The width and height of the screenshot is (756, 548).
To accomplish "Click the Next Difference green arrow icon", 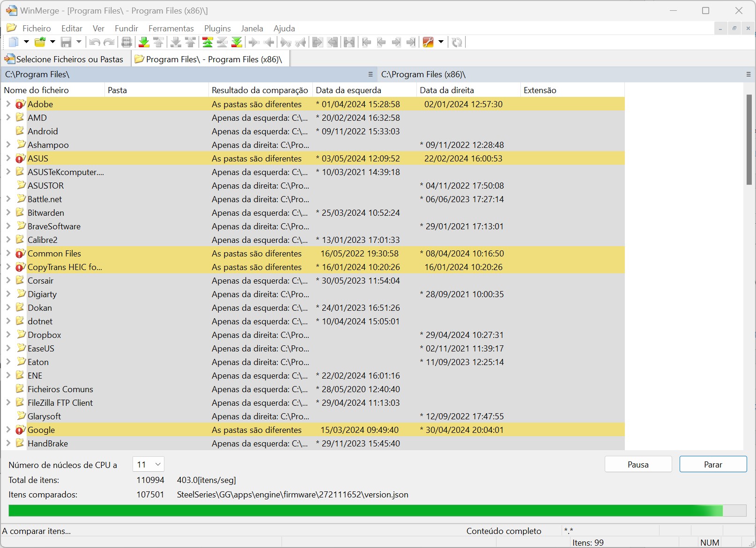I will [144, 42].
